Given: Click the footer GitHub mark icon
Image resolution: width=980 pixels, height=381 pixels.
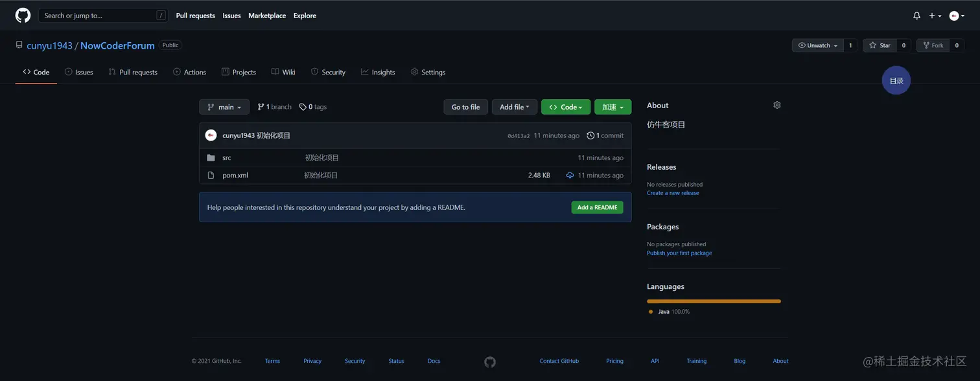Looking at the screenshot, I should coord(490,362).
